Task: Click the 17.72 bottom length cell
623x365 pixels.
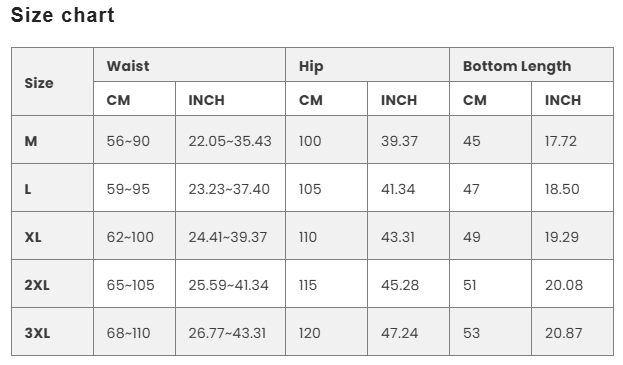Action: pyautogui.click(x=572, y=140)
